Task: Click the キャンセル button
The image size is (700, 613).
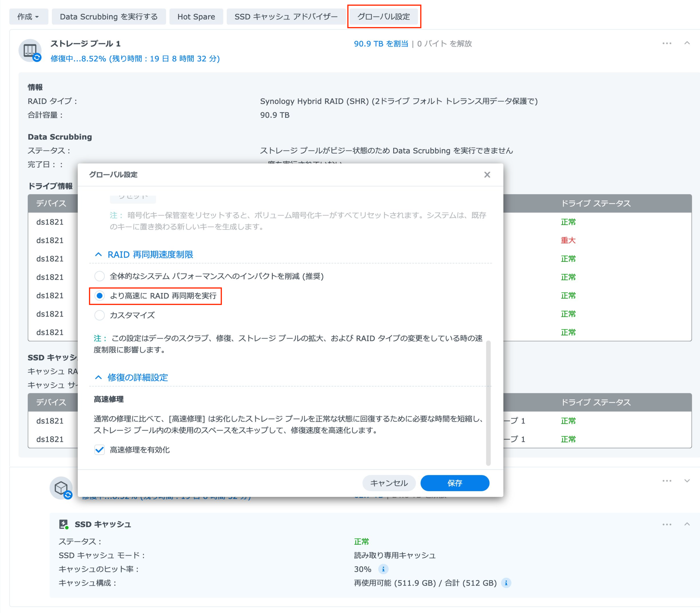Action: click(x=389, y=483)
